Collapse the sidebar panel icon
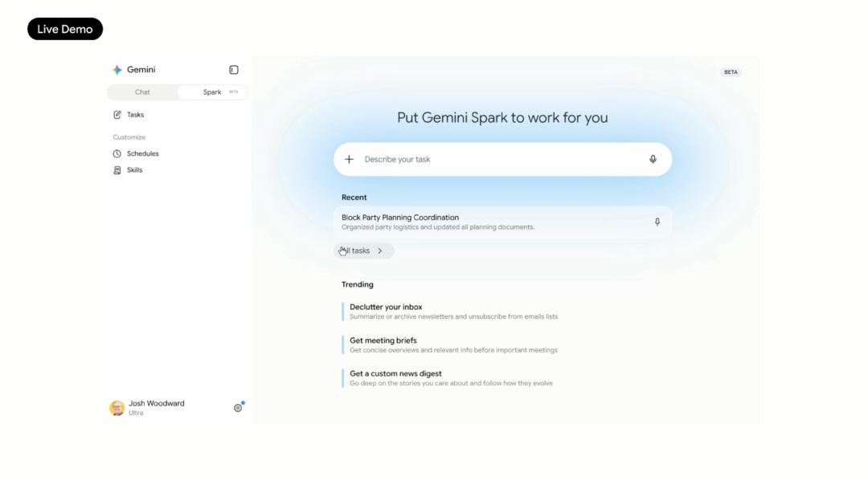The height and width of the screenshot is (481, 868). click(234, 70)
